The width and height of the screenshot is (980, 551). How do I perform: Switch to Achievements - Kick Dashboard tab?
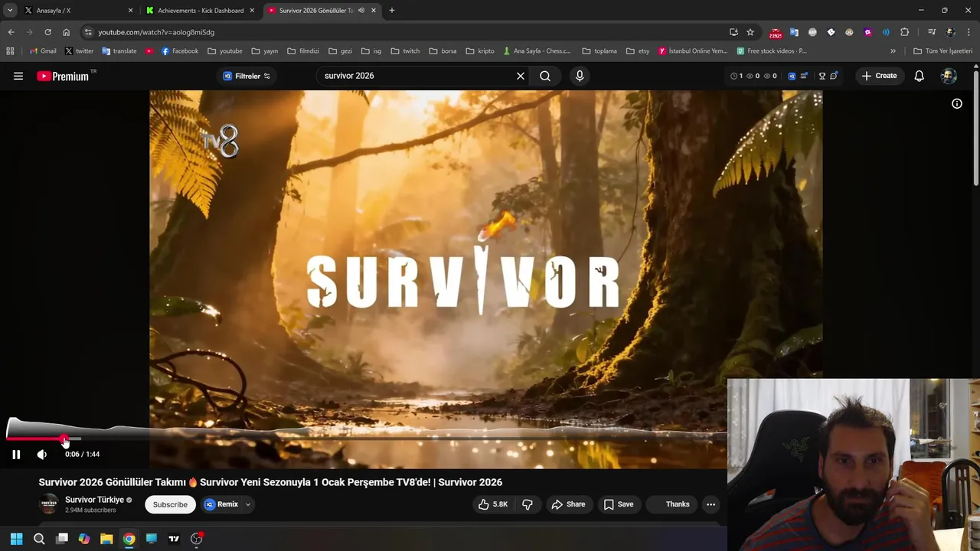[201, 11]
